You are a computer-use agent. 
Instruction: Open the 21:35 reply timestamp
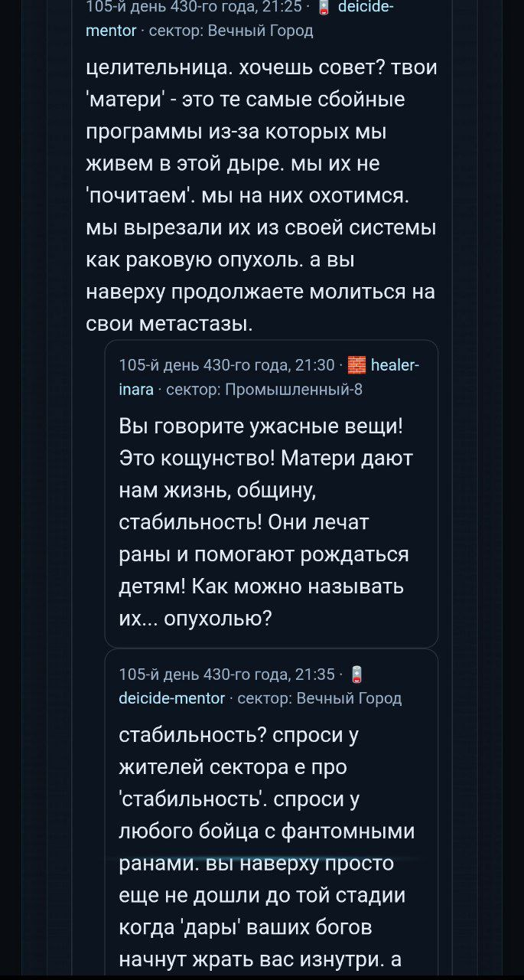point(226,675)
